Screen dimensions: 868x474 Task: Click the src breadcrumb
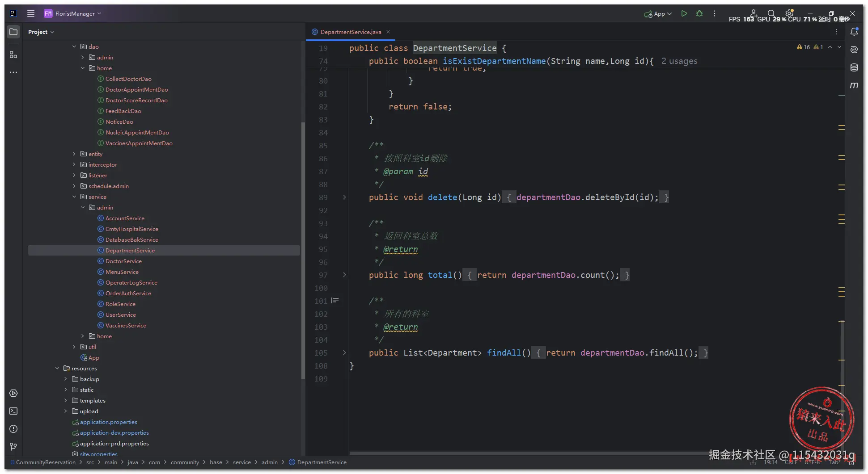(90, 462)
